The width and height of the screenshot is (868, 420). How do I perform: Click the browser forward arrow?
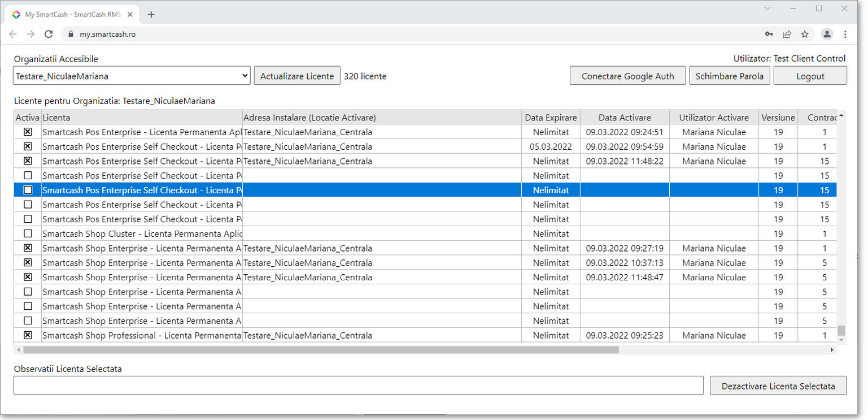(30, 34)
